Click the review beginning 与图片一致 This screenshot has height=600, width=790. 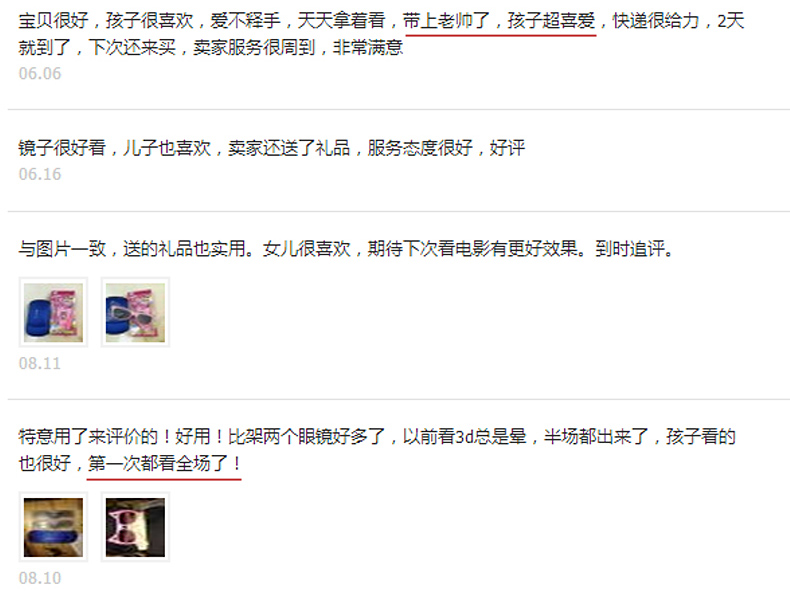coord(346,249)
